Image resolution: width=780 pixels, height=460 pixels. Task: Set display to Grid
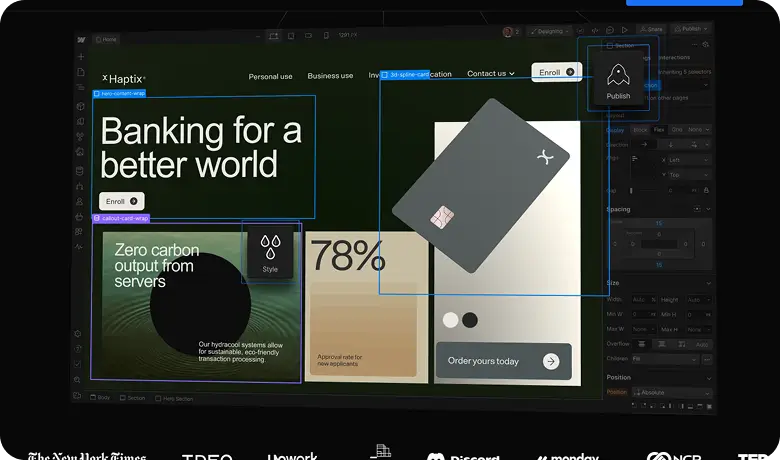677,129
